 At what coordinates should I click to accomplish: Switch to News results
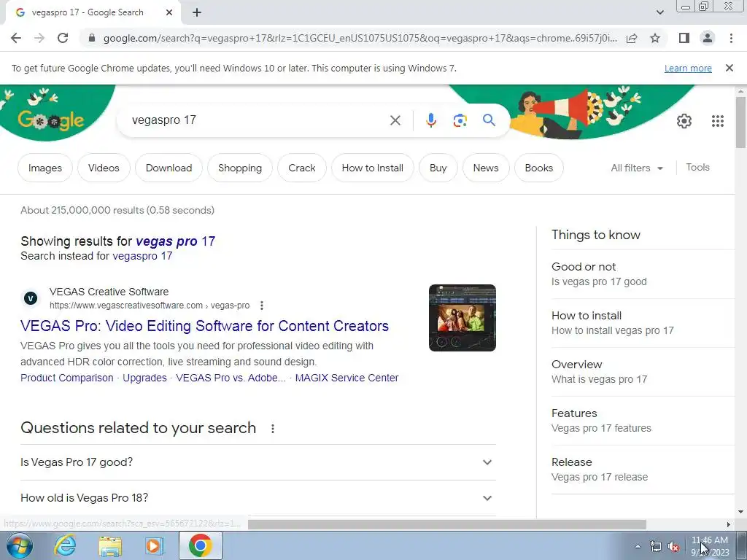(485, 168)
